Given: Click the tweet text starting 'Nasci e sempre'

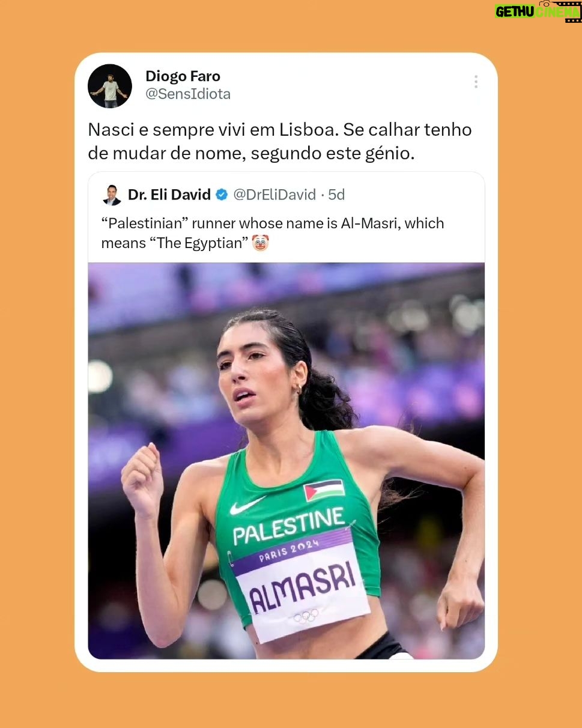Looking at the screenshot, I should coord(280,142).
